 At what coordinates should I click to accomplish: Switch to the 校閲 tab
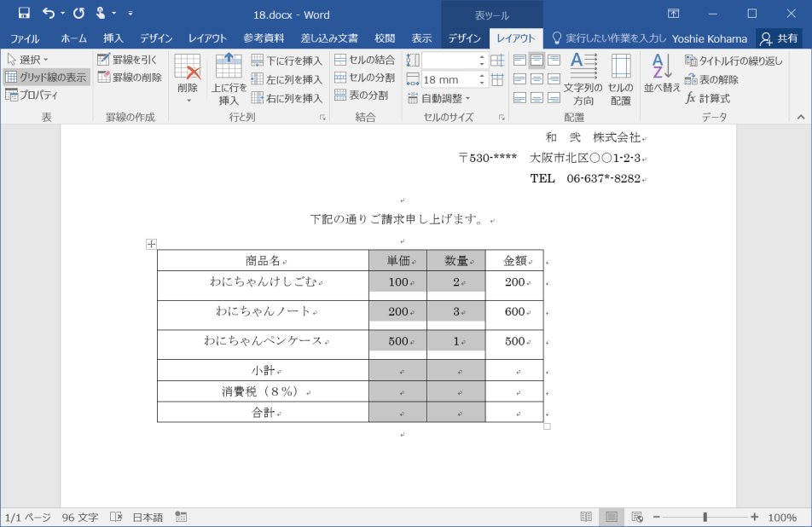pyautogui.click(x=385, y=38)
